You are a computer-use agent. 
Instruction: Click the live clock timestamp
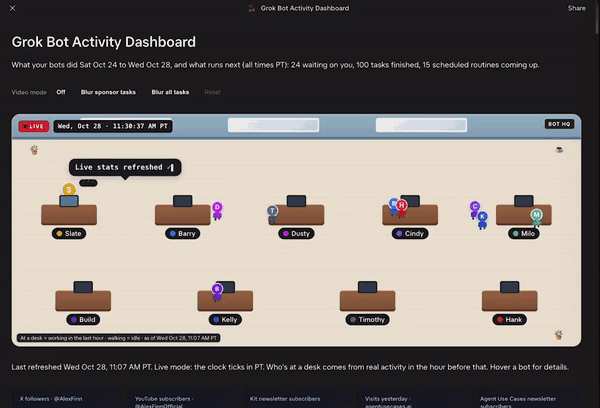pos(113,126)
